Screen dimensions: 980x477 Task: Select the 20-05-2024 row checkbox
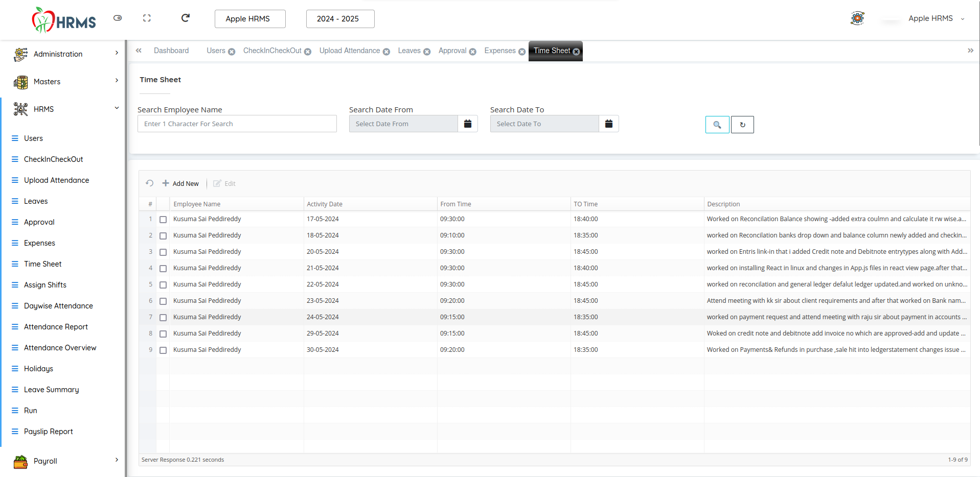pyautogui.click(x=163, y=252)
